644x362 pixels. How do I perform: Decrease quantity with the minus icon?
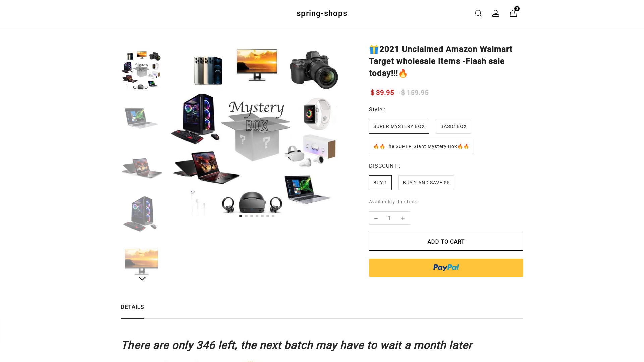point(376,218)
